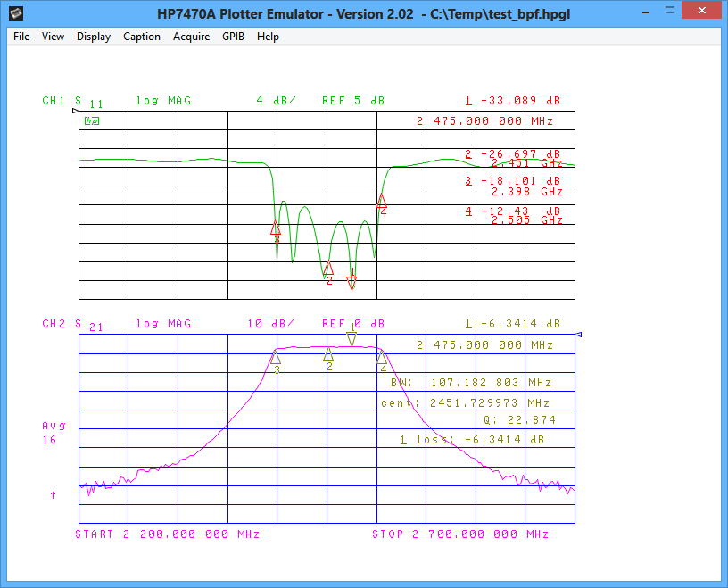Click red marker 4 triangle on S11 trace
This screenshot has width=728, height=588.
pyautogui.click(x=382, y=200)
